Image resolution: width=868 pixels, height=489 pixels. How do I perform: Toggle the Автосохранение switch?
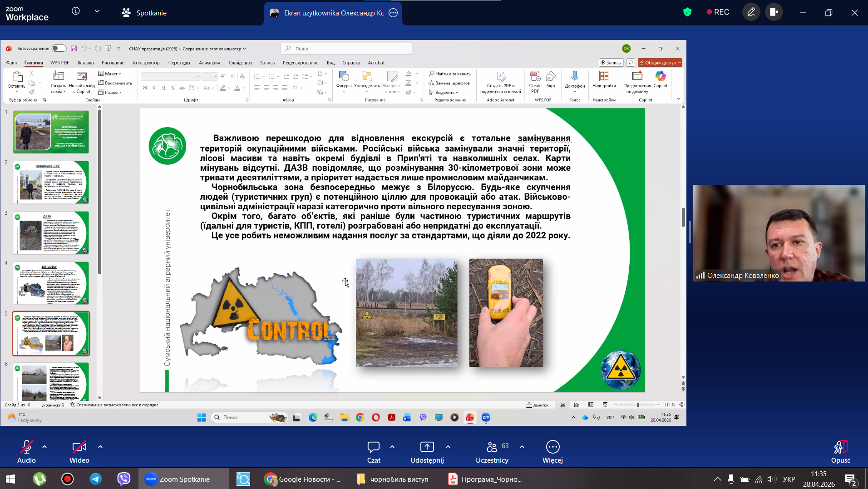pyautogui.click(x=59, y=49)
